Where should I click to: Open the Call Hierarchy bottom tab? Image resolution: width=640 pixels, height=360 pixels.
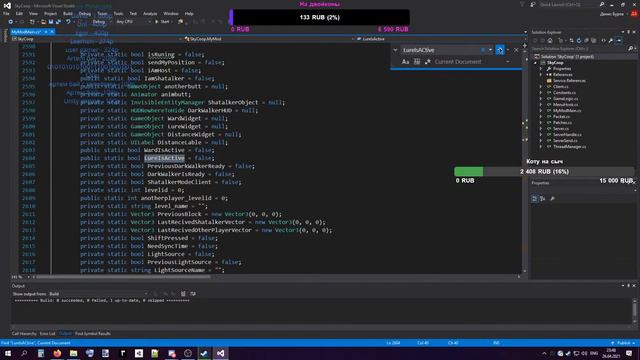pos(24,334)
